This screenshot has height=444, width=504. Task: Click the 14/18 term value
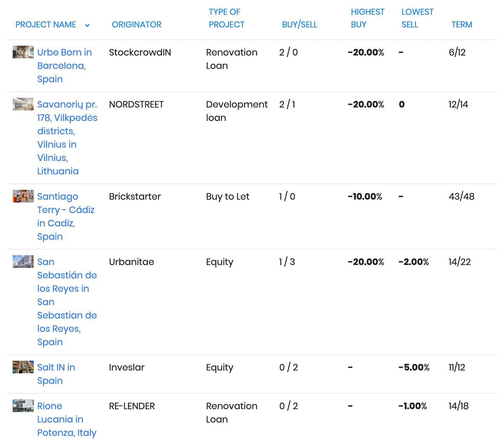459,406
